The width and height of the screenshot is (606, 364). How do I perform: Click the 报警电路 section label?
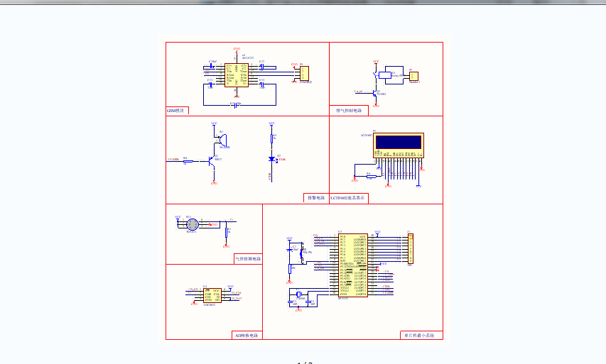(x=315, y=198)
